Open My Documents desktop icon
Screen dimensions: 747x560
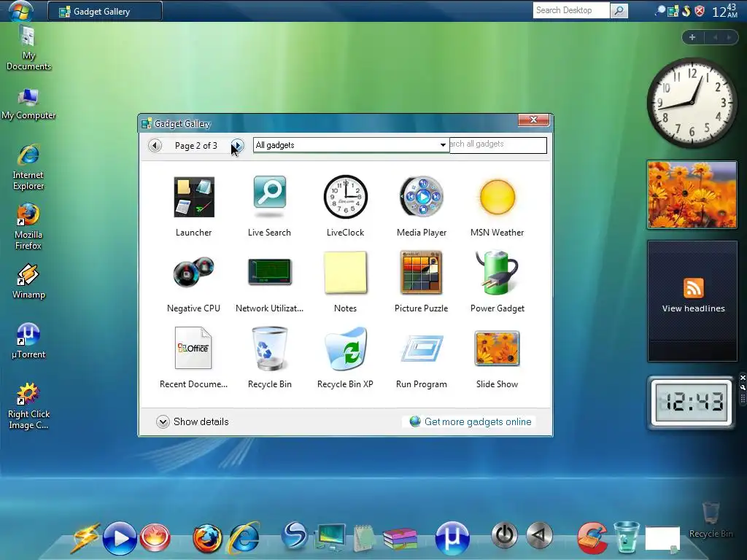(28, 47)
